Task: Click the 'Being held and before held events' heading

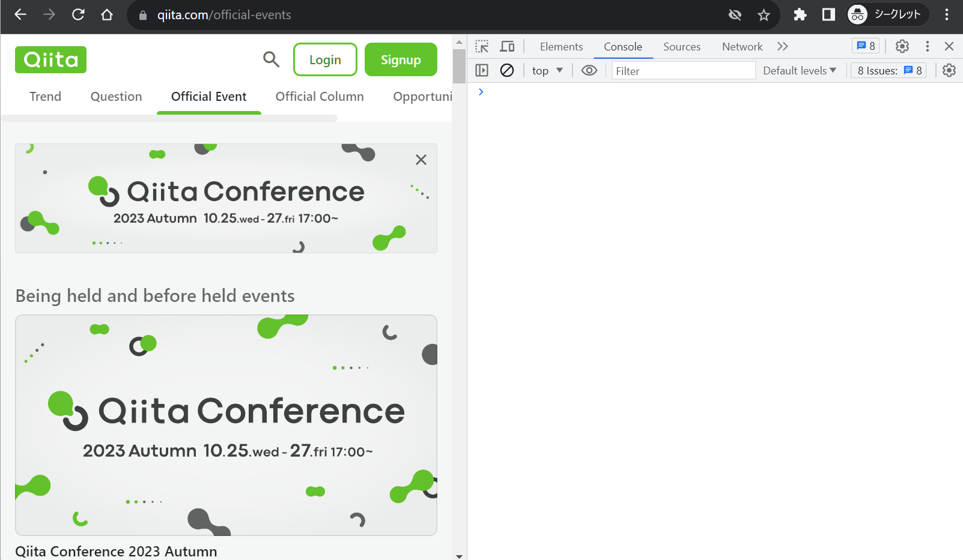Action: [x=155, y=296]
